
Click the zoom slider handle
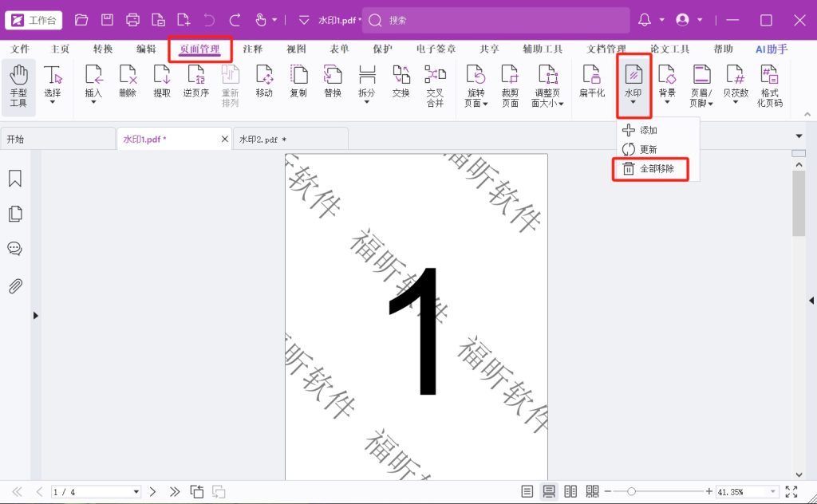point(632,491)
